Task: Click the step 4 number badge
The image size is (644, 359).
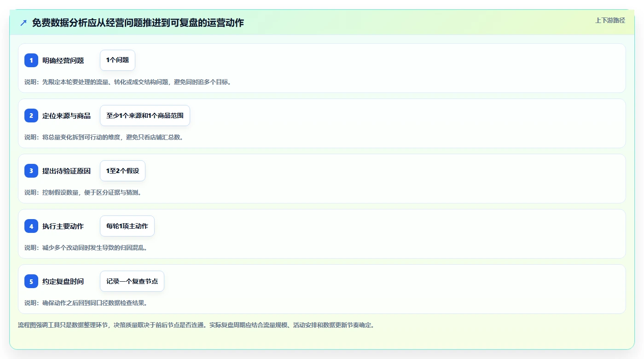Action: pyautogui.click(x=31, y=226)
